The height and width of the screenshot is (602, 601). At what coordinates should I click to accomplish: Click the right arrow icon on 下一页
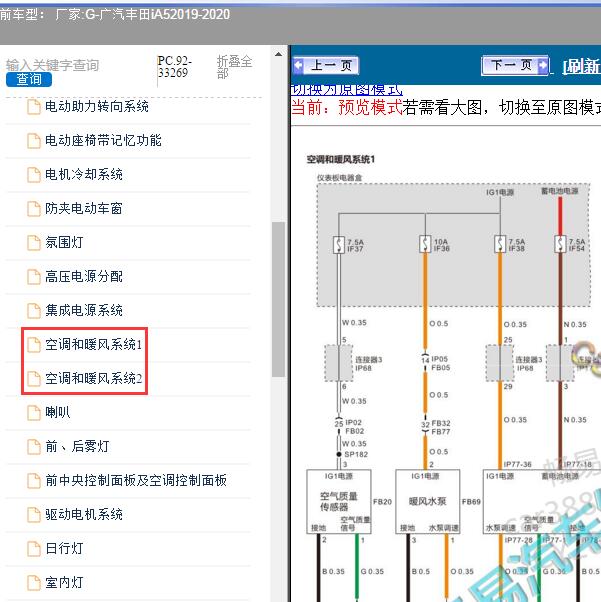point(543,65)
